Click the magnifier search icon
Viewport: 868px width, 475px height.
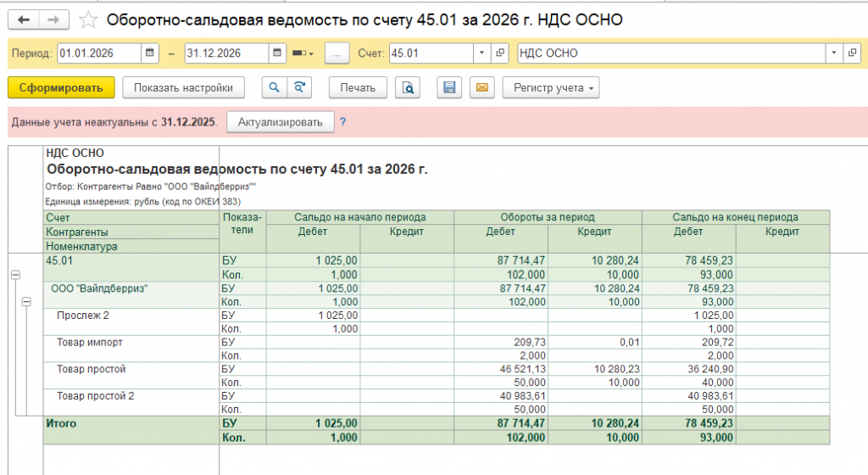tap(274, 87)
